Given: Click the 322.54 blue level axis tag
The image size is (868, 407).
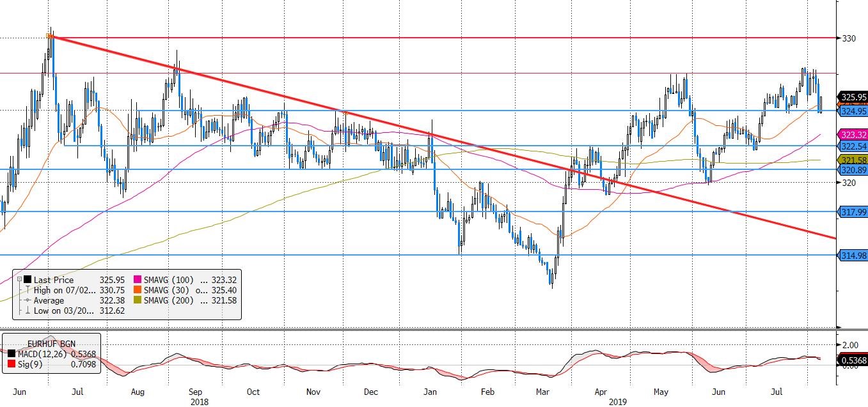Looking at the screenshot, I should pos(853,146).
